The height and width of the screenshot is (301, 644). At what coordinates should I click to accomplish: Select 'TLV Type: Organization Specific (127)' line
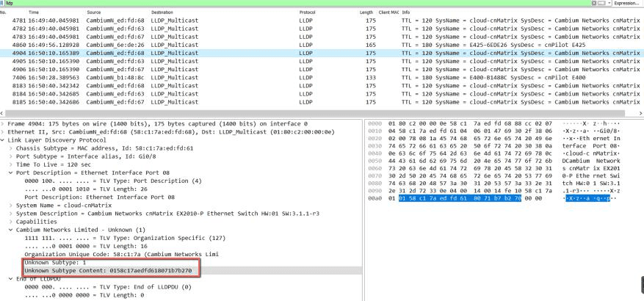[125, 238]
